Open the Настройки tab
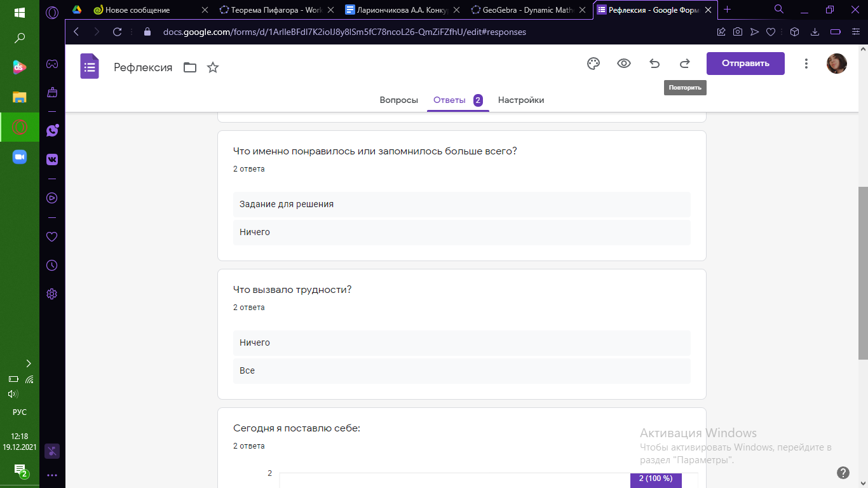Image resolution: width=868 pixels, height=488 pixels. [521, 100]
